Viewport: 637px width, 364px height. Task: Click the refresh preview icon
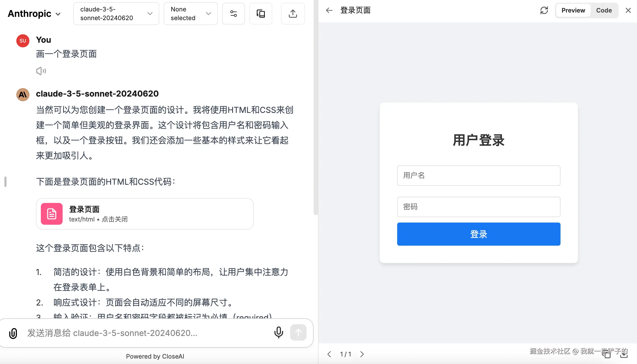(x=544, y=10)
